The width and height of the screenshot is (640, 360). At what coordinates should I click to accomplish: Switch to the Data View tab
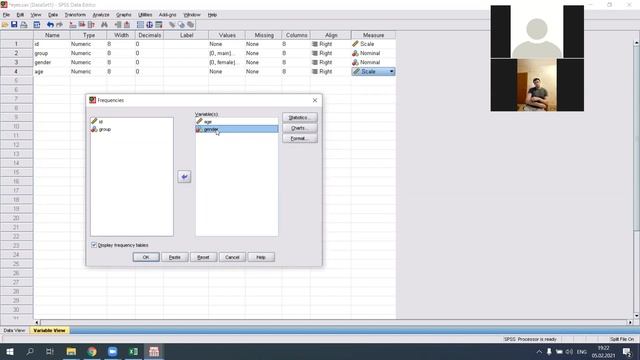14,330
